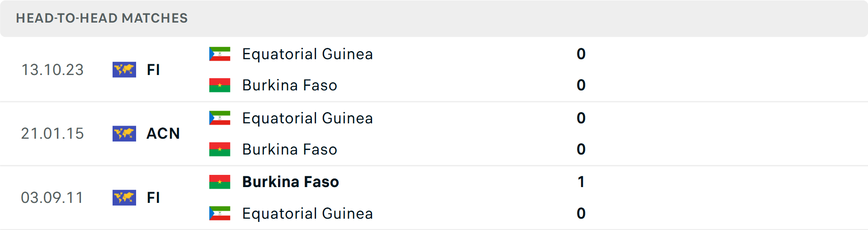Click Equatorial Guinea flag in 13.10.23 match

[x=220, y=54]
